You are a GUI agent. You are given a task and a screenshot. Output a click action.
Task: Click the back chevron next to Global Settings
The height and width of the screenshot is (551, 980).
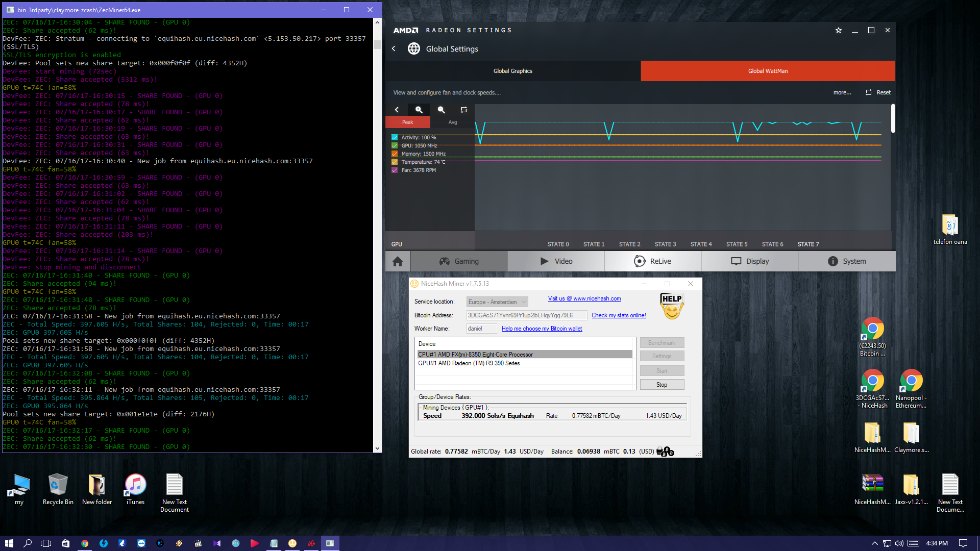pyautogui.click(x=394, y=48)
